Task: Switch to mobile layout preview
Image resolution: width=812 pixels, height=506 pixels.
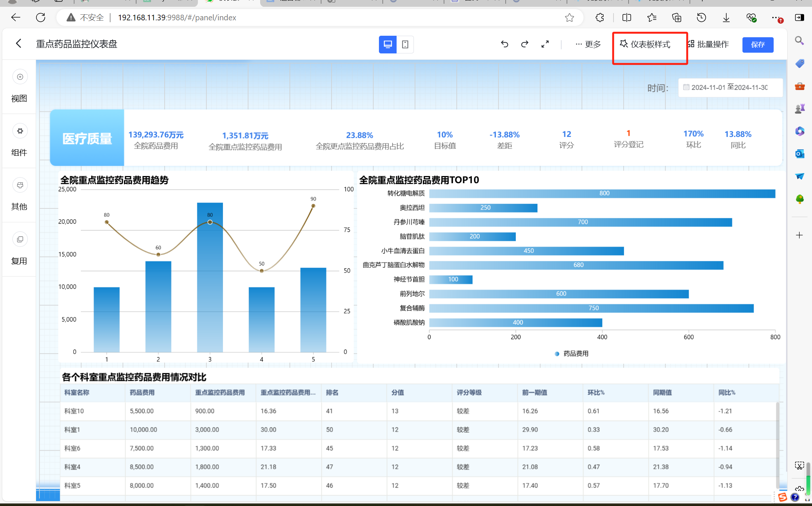Action: click(x=405, y=44)
